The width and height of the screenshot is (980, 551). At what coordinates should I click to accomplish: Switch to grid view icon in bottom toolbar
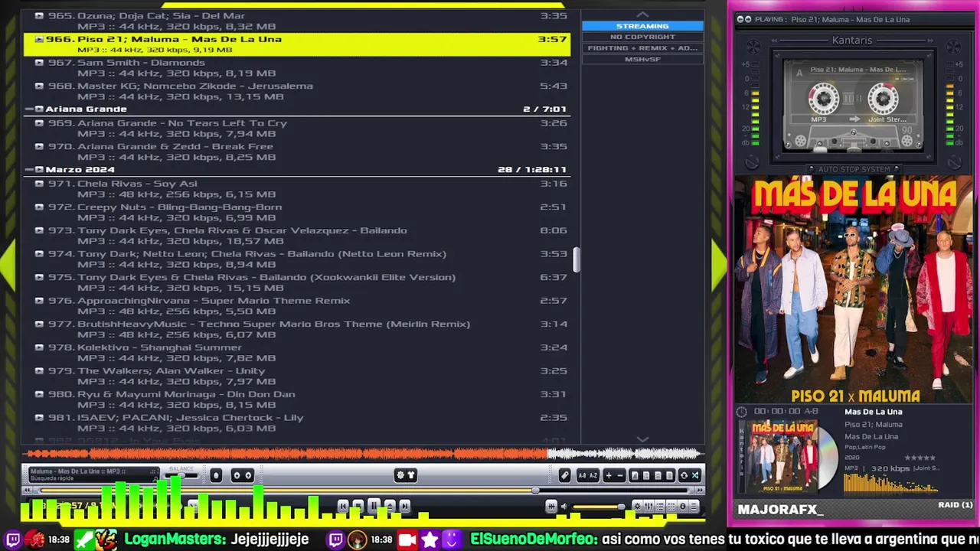click(x=671, y=506)
